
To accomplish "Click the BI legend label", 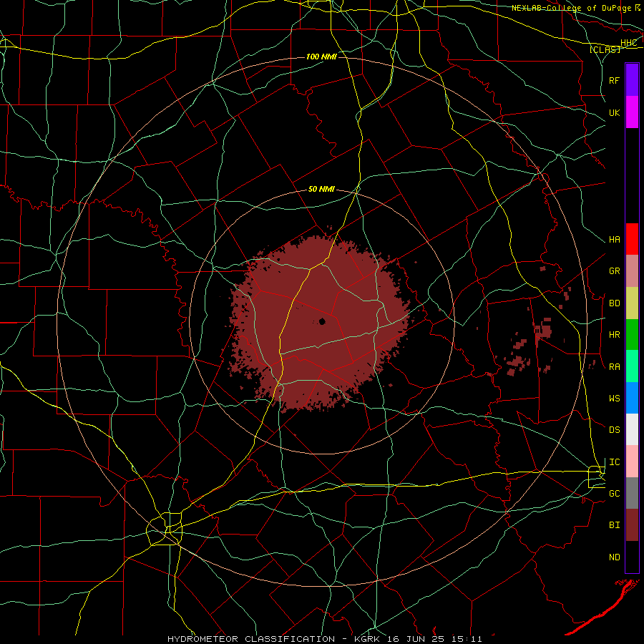I will point(614,525).
